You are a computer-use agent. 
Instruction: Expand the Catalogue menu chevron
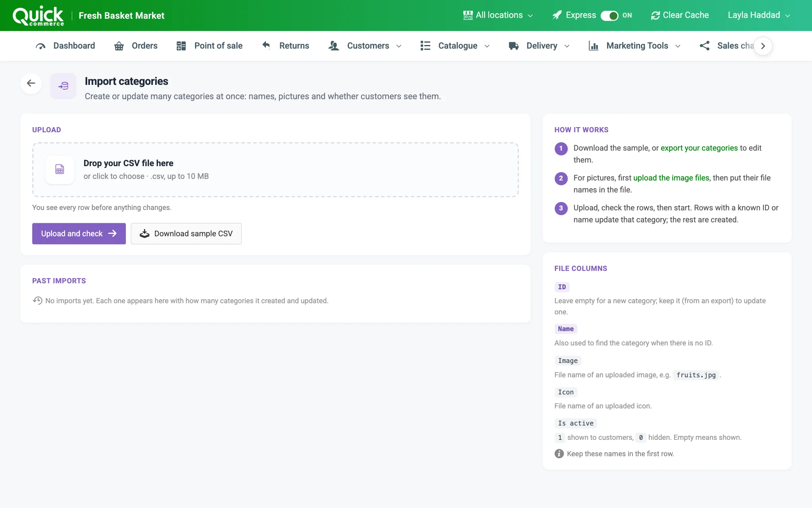click(x=487, y=46)
